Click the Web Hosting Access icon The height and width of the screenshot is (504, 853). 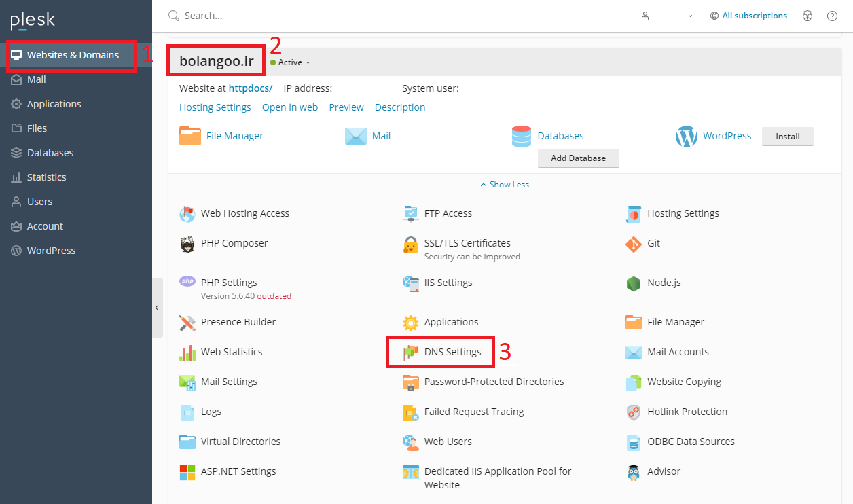tap(187, 214)
